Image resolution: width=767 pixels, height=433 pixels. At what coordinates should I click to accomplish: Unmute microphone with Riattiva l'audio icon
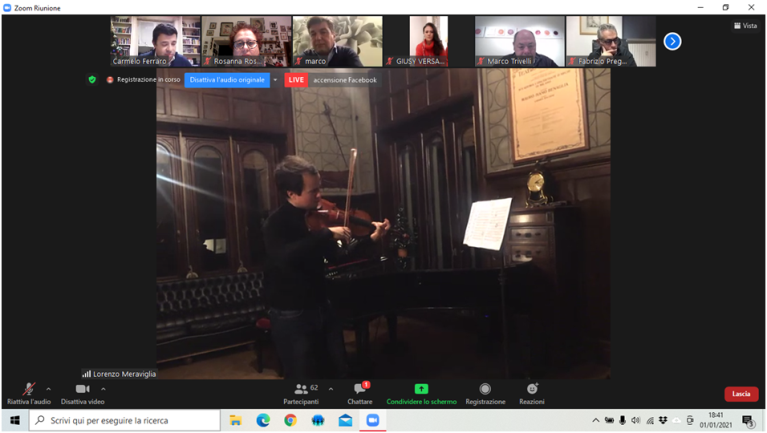pyautogui.click(x=28, y=389)
